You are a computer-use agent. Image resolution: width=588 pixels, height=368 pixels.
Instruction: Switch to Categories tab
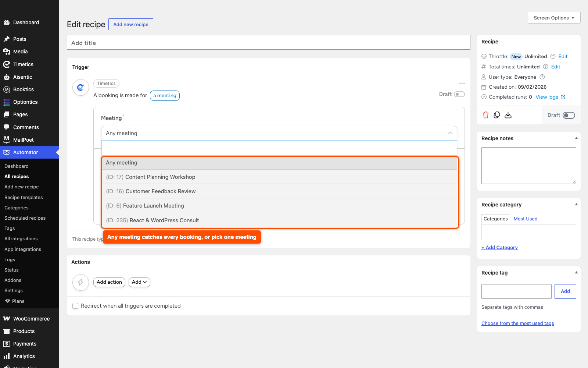(495, 219)
